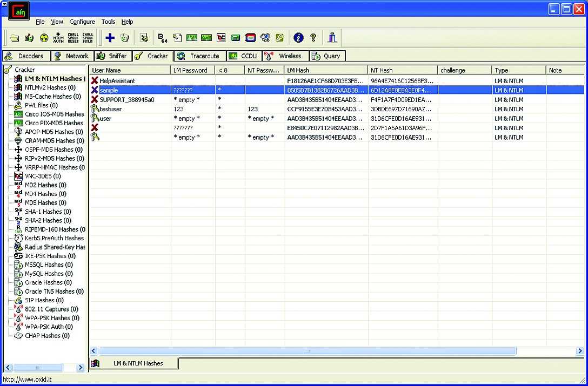Click the NTLM AUTH toolbar icon
588x386 pixels.
[x=59, y=38]
